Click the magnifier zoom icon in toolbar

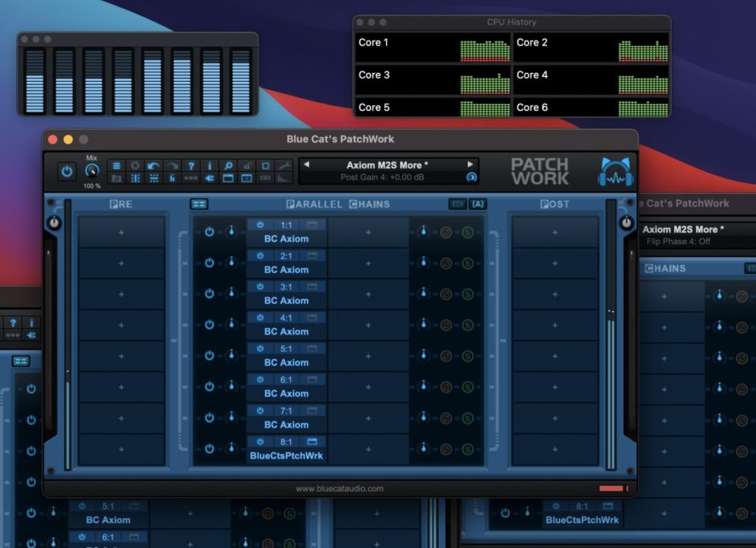tap(228, 165)
